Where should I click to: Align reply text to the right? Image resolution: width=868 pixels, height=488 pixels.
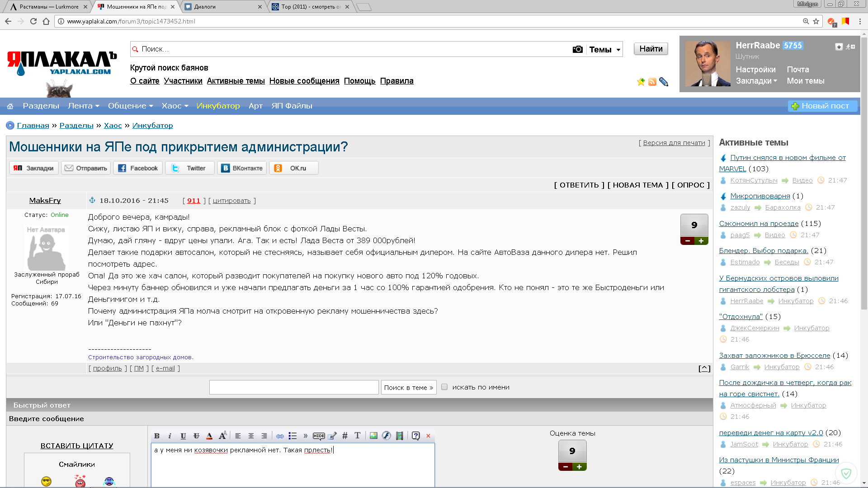(264, 436)
